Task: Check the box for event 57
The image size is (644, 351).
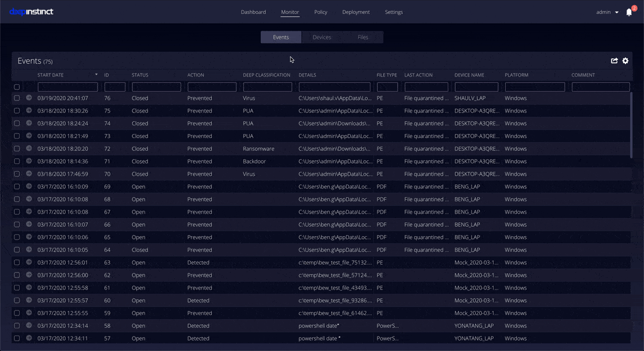Action: coord(17,338)
